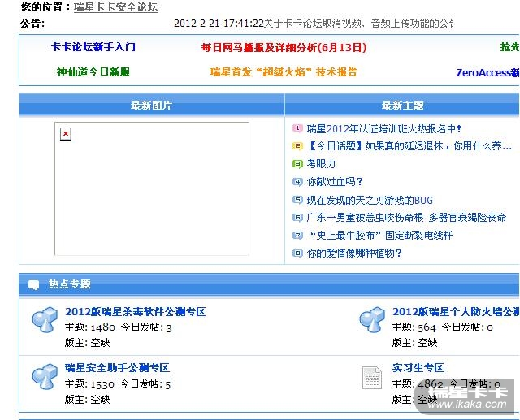This screenshot has height=420, width=520.
Task: Open 神仙道今日新服 link
Action: pos(93,72)
